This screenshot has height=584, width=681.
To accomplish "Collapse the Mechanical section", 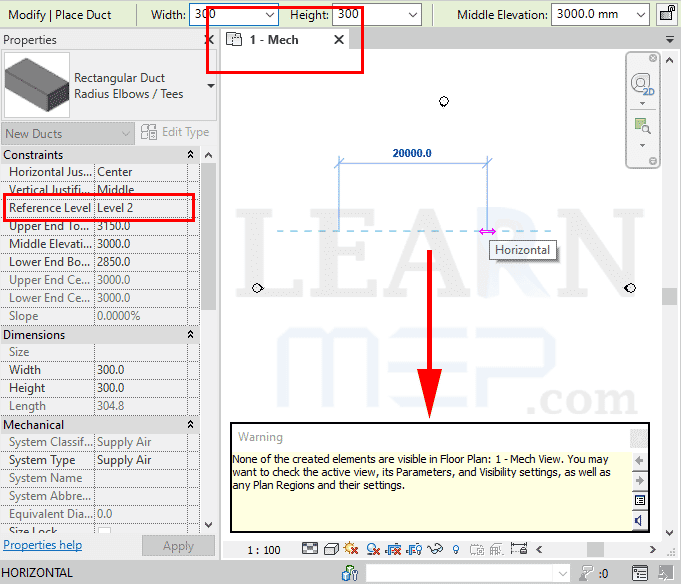I will pos(190,424).
